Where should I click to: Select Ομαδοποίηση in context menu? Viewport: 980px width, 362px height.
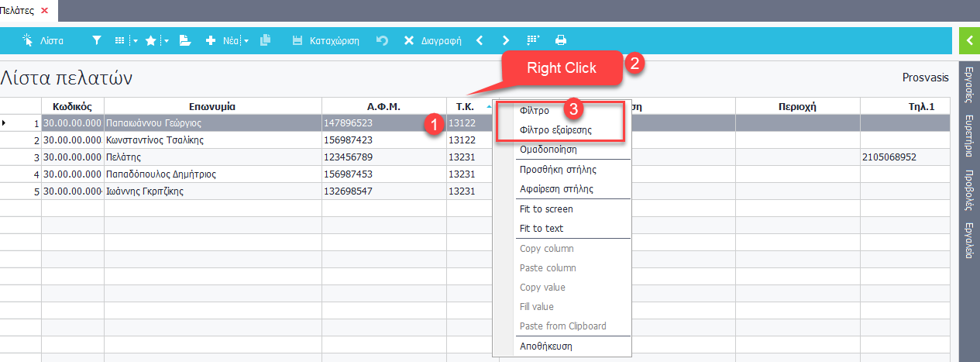[548, 150]
